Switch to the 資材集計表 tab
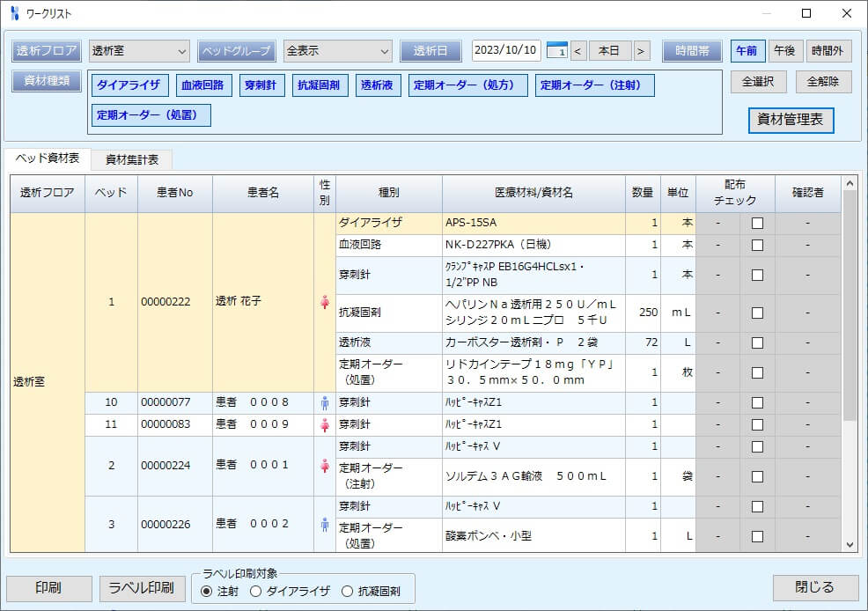Image resolution: width=868 pixels, height=611 pixels. coord(132,159)
